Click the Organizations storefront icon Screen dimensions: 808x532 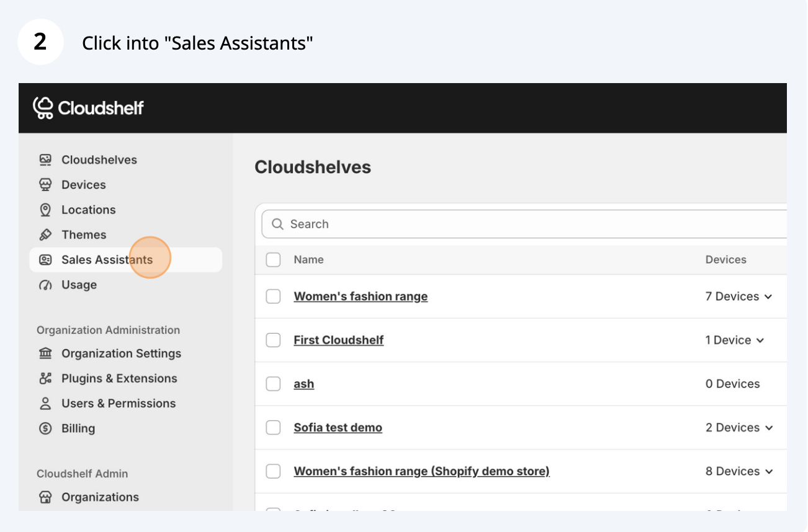point(45,497)
